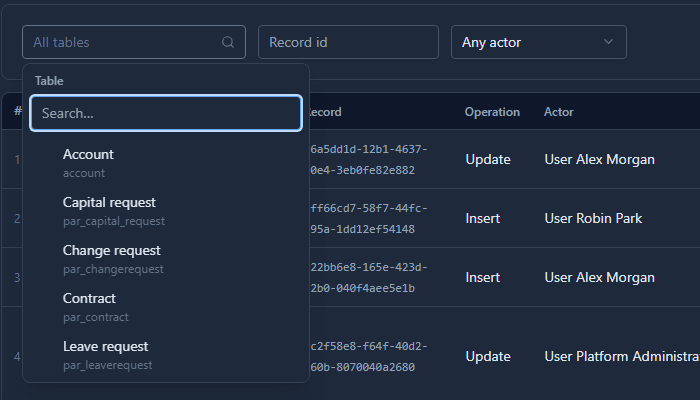Click User Alex Morgan in row 3
Screen dimensions: 700x400
[600, 277]
